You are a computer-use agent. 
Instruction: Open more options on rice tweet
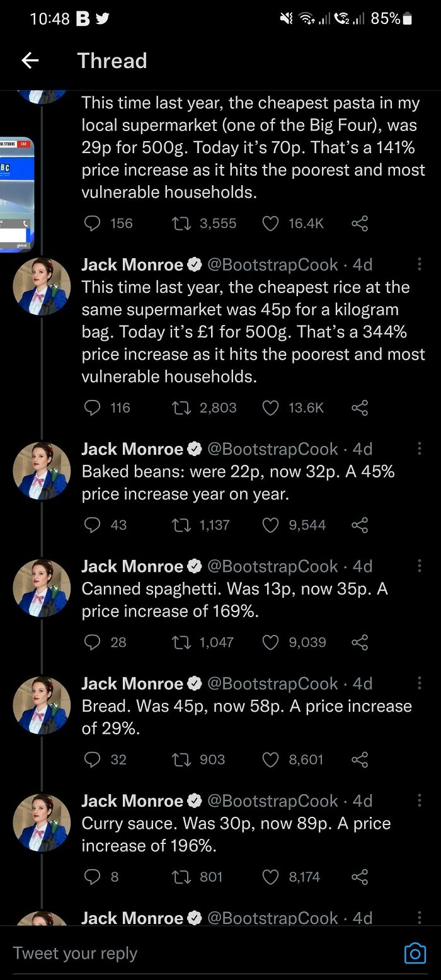pos(420,265)
